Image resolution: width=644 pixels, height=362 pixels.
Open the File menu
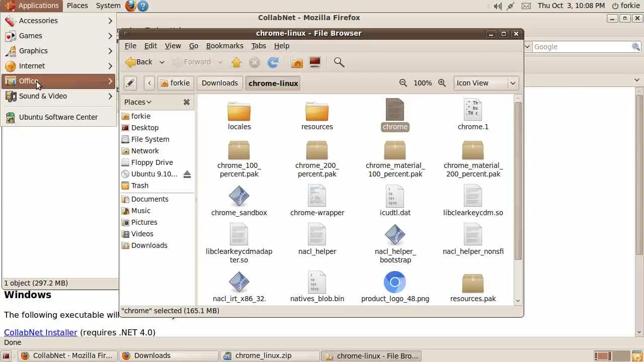click(x=130, y=46)
